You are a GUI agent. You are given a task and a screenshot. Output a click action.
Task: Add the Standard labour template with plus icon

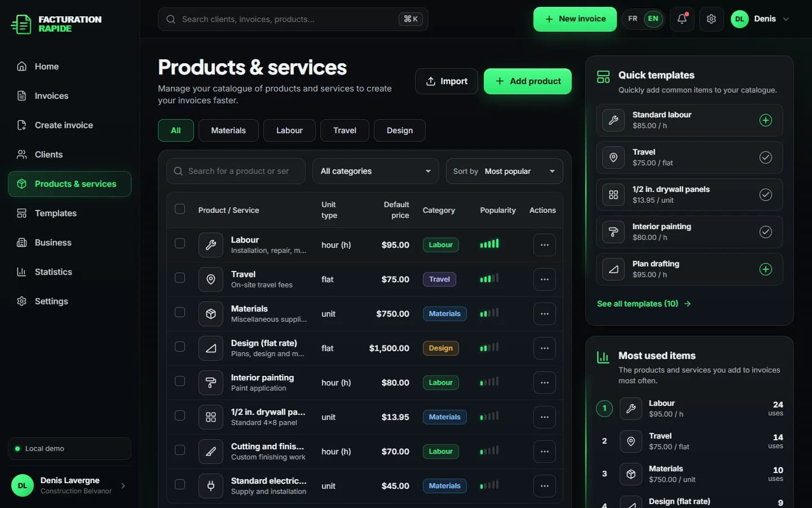[x=765, y=120]
